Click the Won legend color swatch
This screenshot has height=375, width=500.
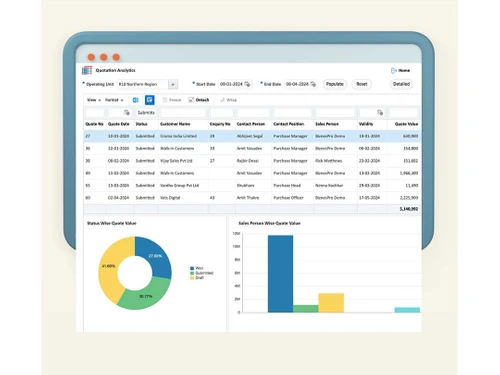pos(192,268)
